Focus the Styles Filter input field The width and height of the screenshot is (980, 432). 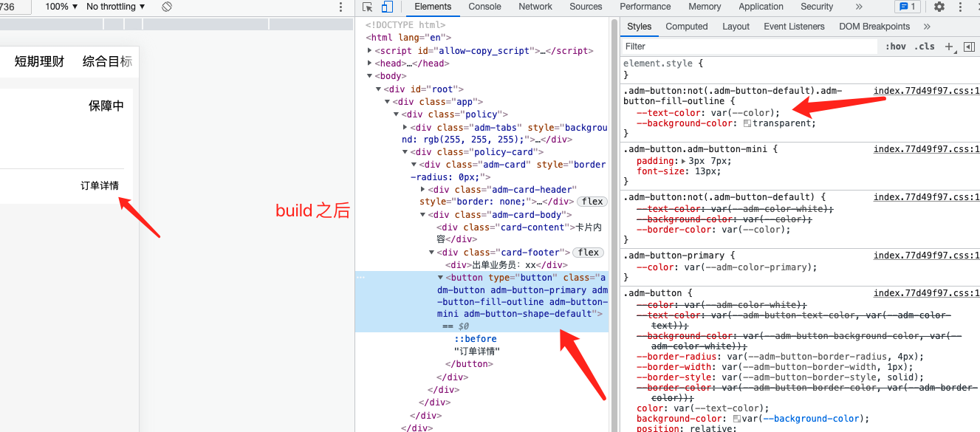point(750,47)
